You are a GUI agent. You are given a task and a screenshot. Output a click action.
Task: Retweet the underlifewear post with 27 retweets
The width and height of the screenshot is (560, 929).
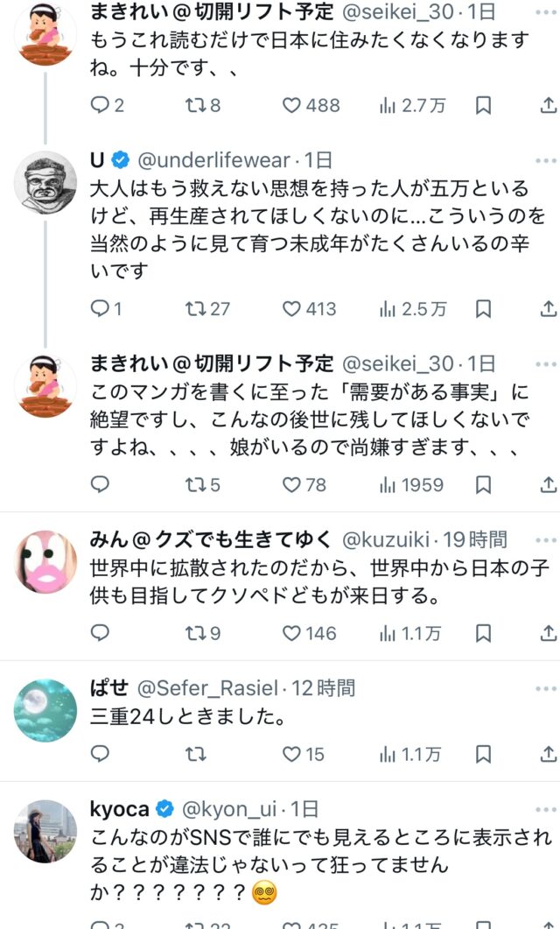(207, 309)
